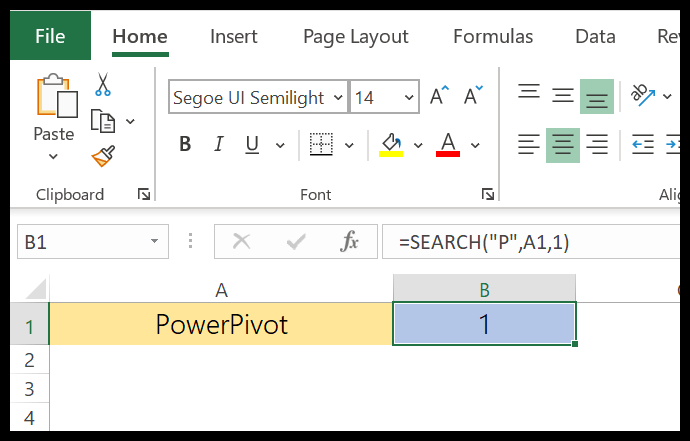Viewport: 690px width, 441px height.
Task: Expand Underline style arrow
Action: (x=280, y=145)
